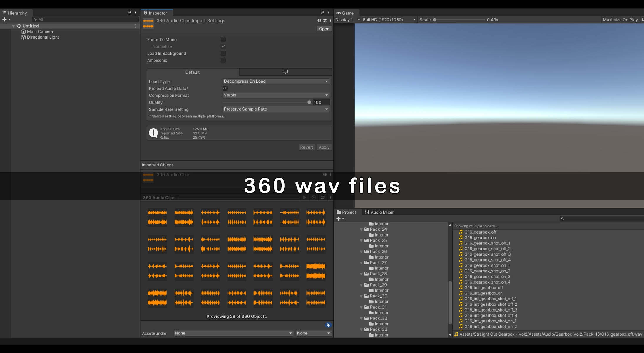Click the Quality slider handle

[x=309, y=102]
